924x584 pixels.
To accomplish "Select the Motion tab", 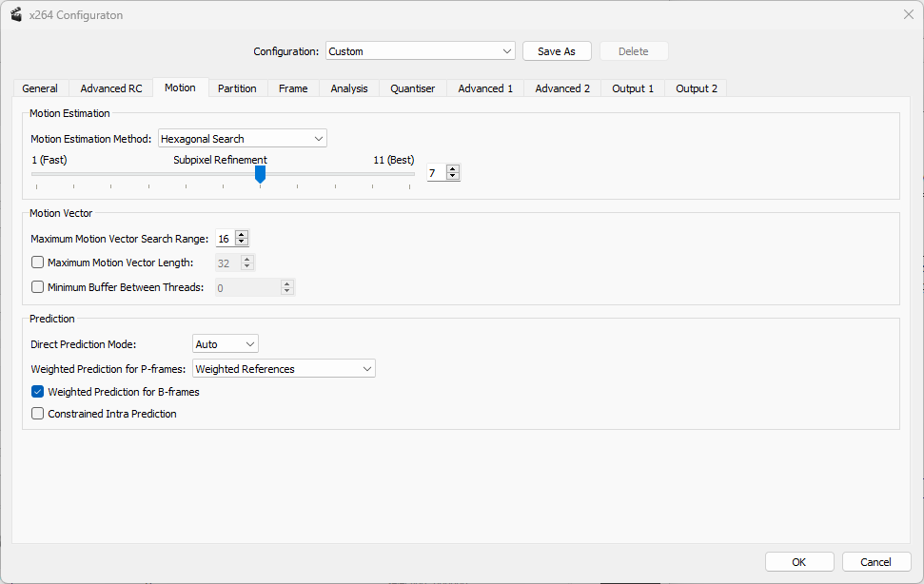I will coord(180,88).
